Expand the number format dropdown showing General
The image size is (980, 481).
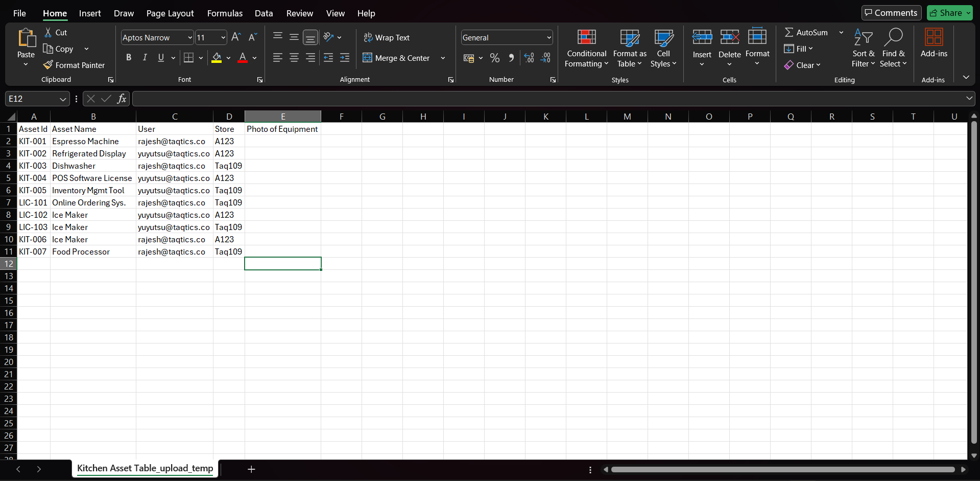pos(549,37)
